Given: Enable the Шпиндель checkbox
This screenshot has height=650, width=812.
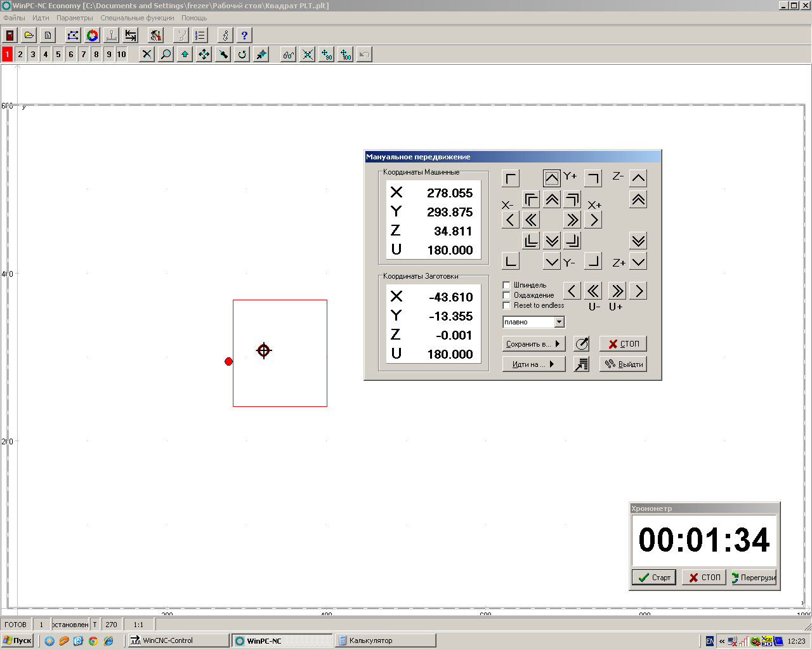Looking at the screenshot, I should 506,285.
